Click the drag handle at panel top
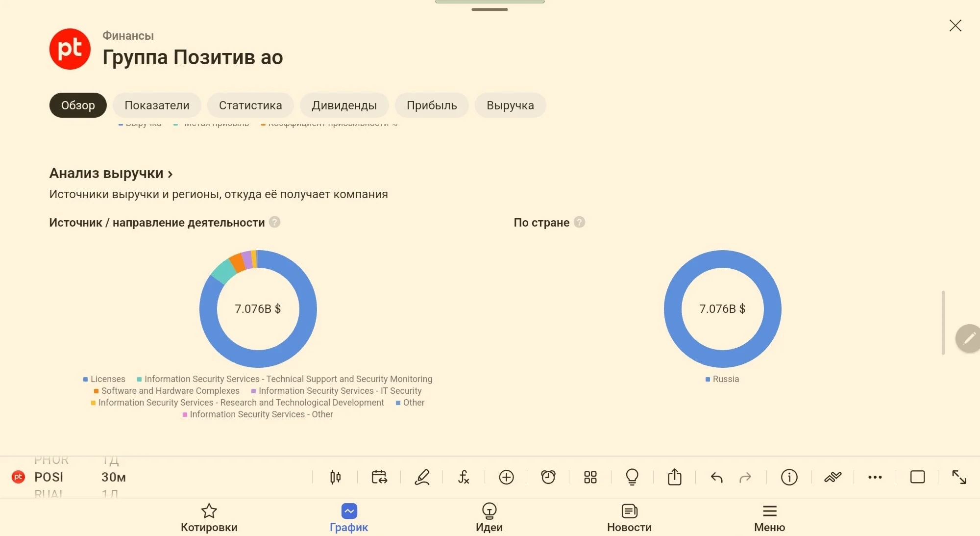Image resolution: width=980 pixels, height=536 pixels. [490, 9]
